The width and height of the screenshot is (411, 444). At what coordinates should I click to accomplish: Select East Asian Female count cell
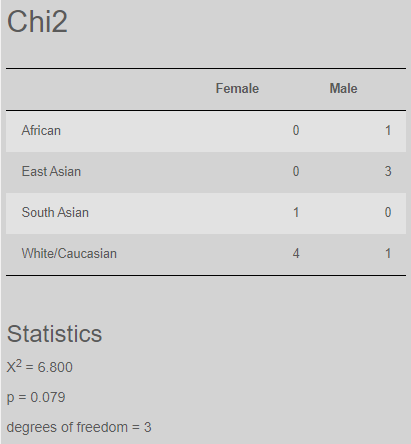[x=296, y=172]
